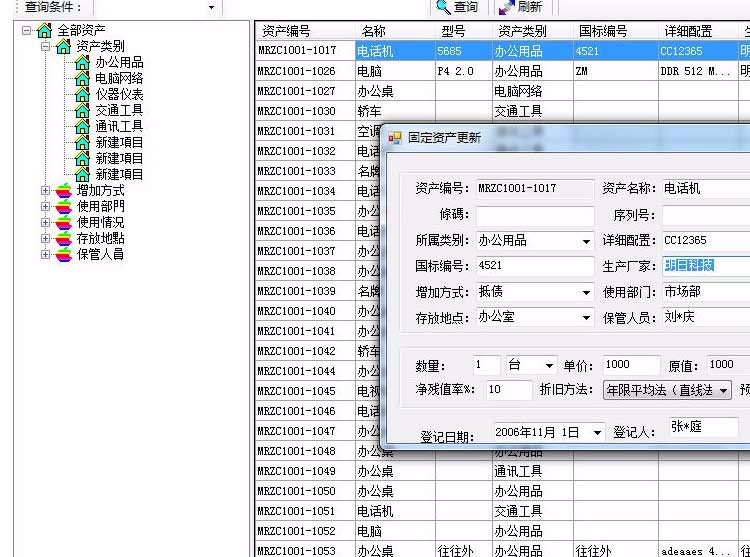Viewport: 750px width, 557px height.
Task: Click the 生产厂家 highlighted field
Action: [x=706, y=266]
